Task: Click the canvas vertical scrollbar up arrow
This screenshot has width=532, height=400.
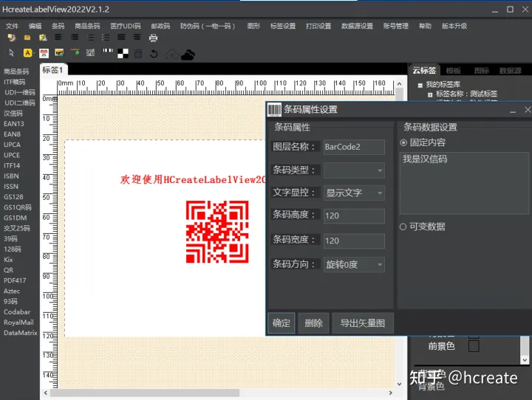Action: pos(399,83)
